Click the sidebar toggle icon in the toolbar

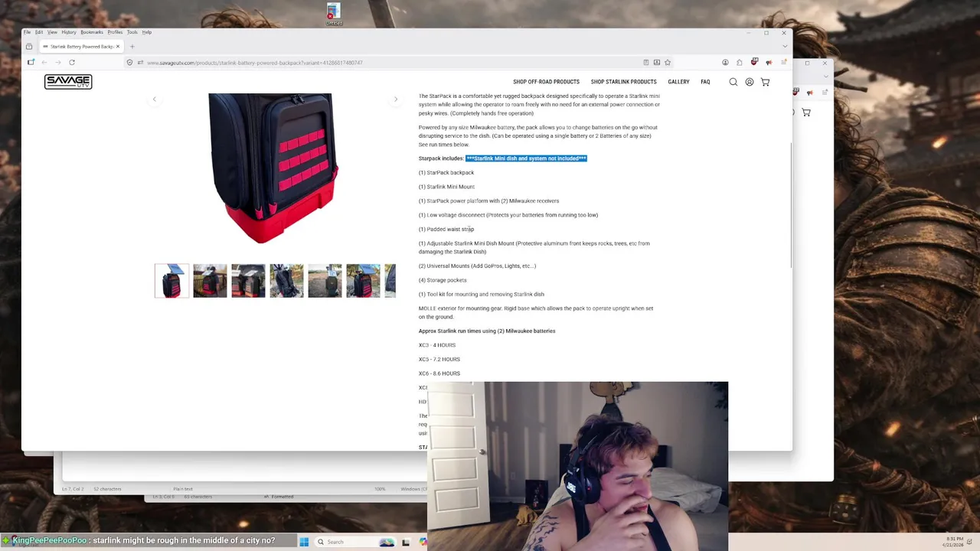click(x=31, y=63)
